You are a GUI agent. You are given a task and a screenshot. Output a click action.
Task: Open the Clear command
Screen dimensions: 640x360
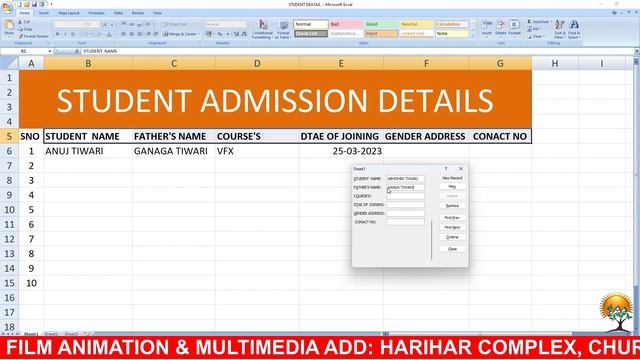(x=535, y=36)
